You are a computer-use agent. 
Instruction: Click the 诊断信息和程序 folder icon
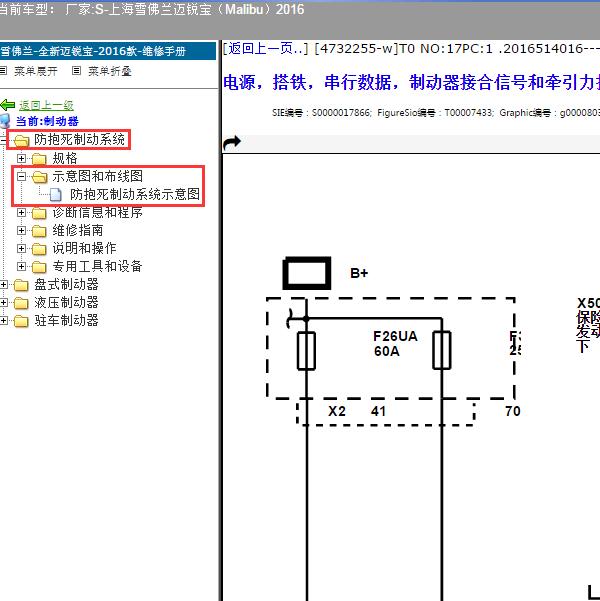[39, 213]
